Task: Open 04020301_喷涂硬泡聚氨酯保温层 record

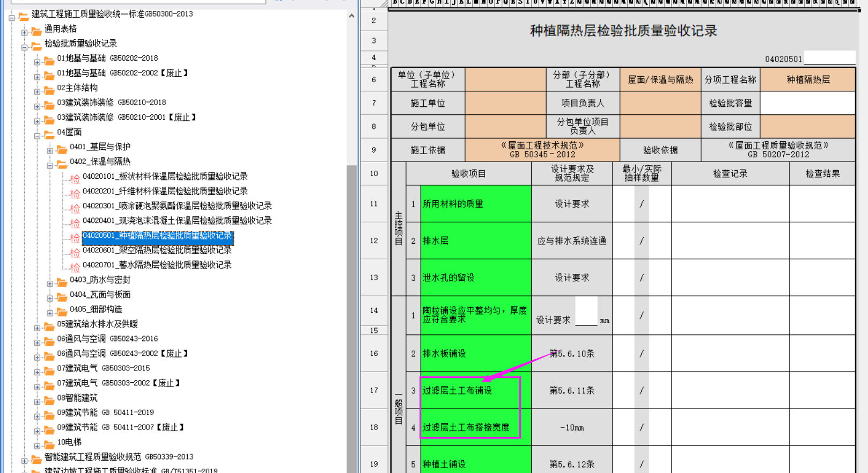Action: pos(177,206)
